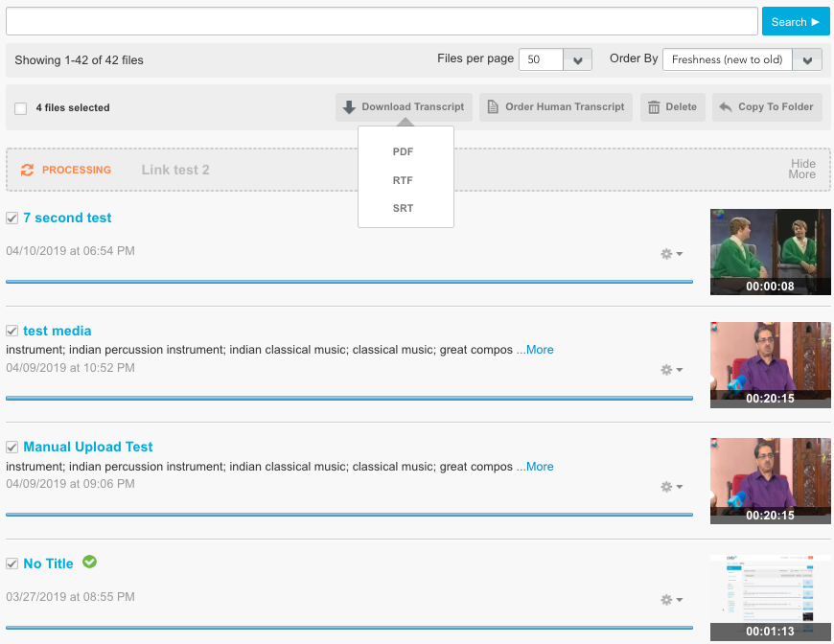Click the document icon on Order Human Transcript
Image resolution: width=834 pixels, height=644 pixels.
click(493, 107)
